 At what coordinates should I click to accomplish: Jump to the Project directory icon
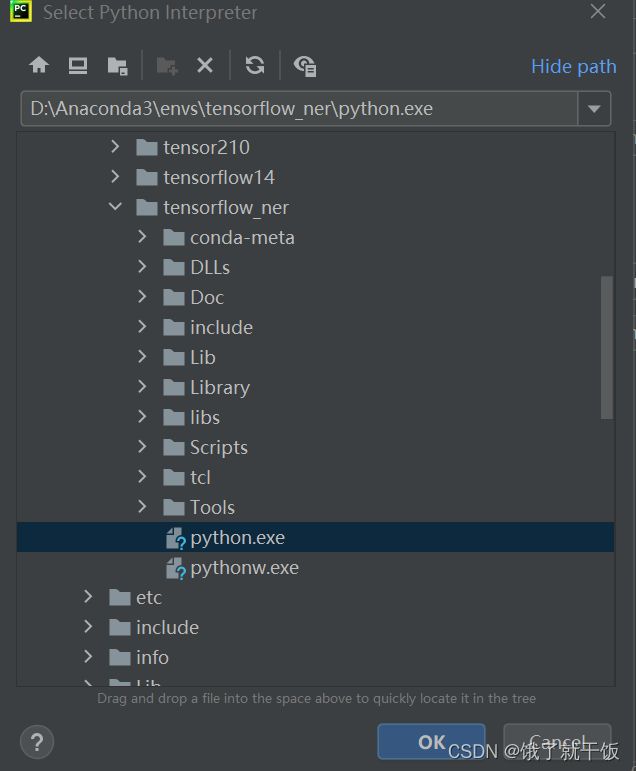point(118,65)
